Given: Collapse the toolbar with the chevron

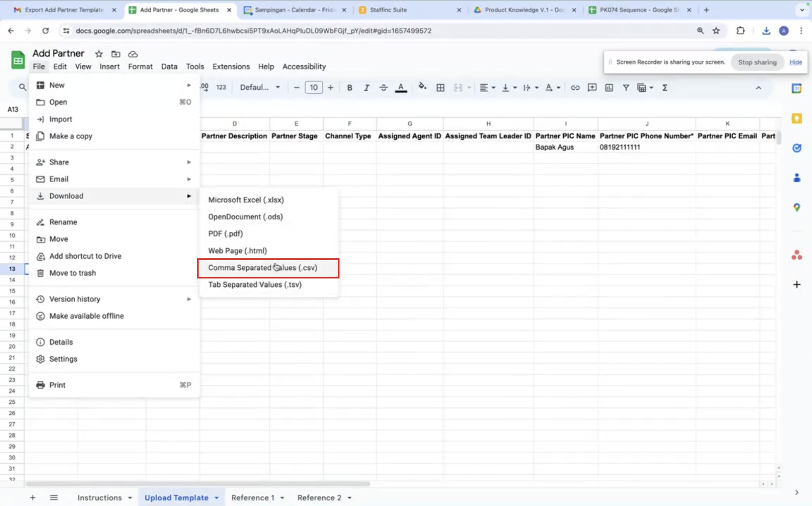Looking at the screenshot, I should coord(758,88).
